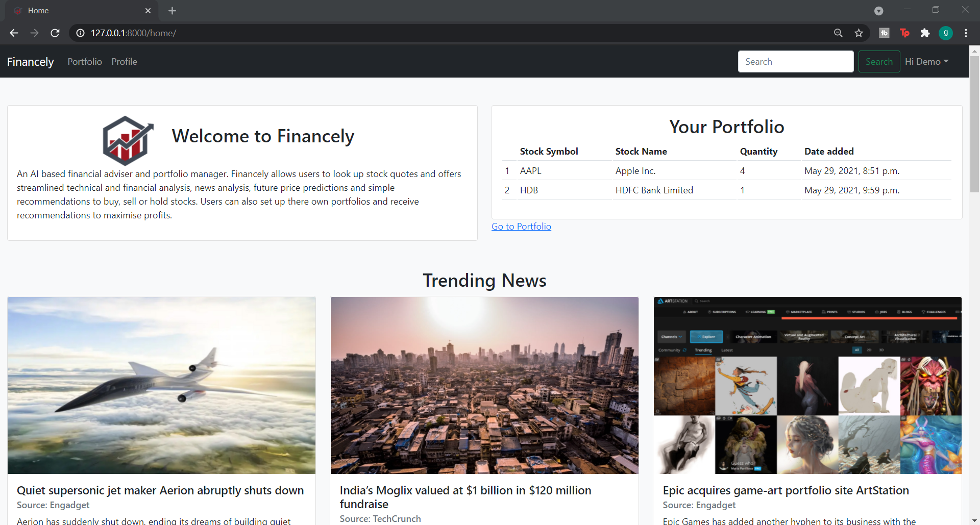
Task: Click the May 29, 2021, 9:59 p.m. date
Action: click(852, 190)
